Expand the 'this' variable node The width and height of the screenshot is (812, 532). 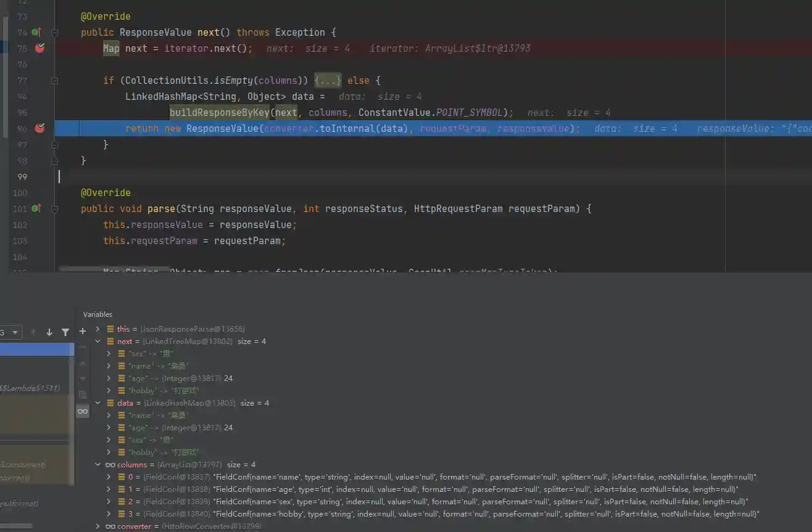(x=97, y=329)
